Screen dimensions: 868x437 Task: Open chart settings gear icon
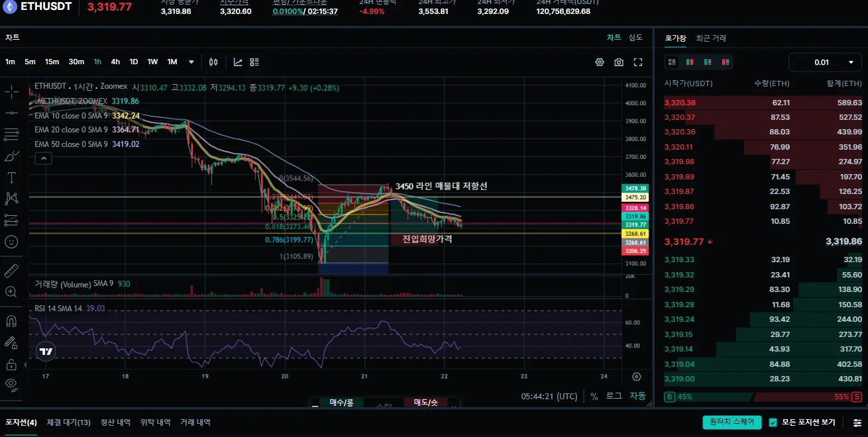click(600, 62)
